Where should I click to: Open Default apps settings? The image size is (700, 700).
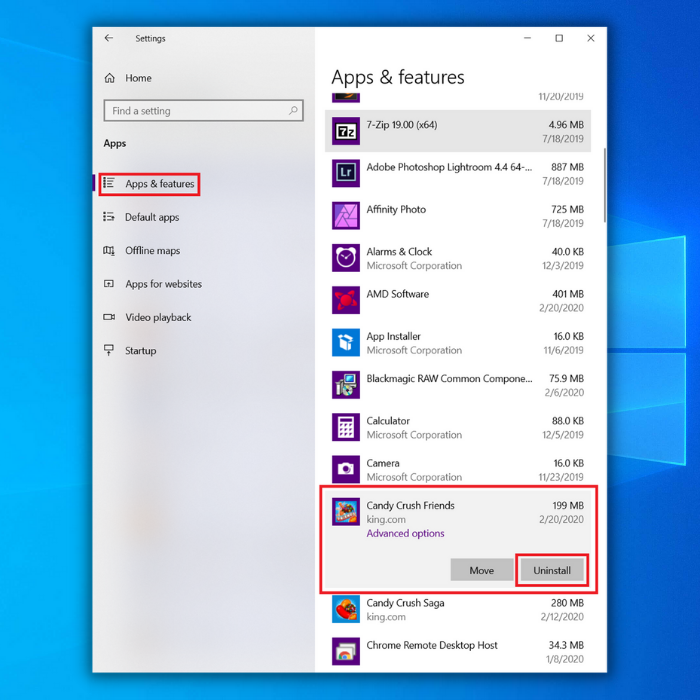click(x=152, y=217)
